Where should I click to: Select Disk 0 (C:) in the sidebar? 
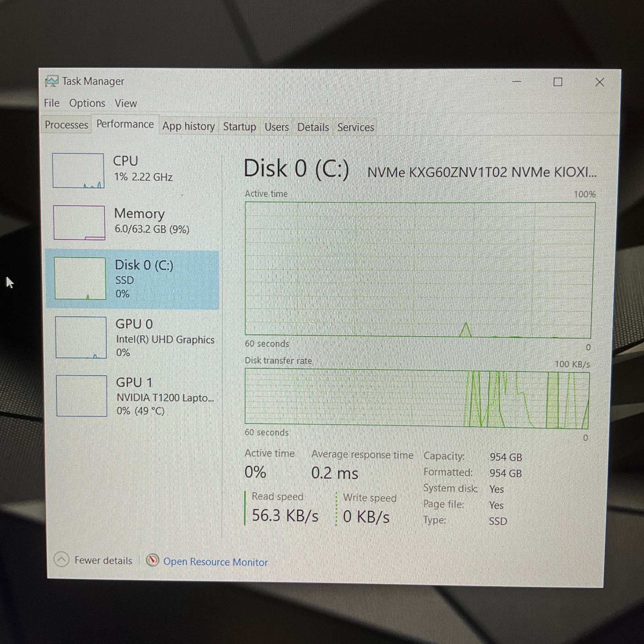tap(132, 279)
